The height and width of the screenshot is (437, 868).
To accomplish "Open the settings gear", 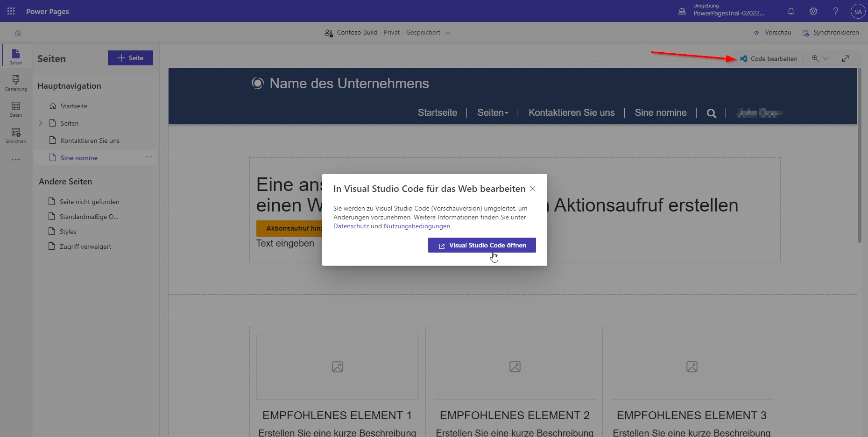I will 813,11.
